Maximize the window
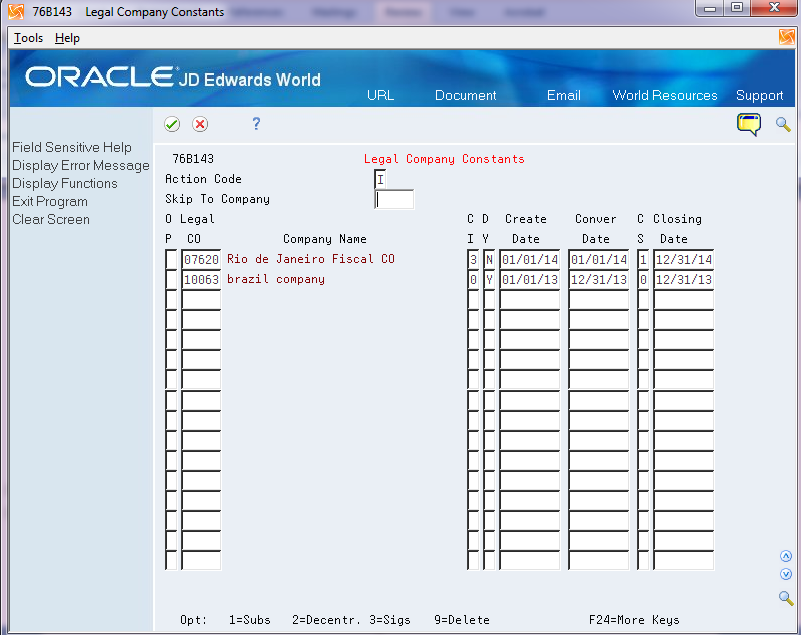 point(737,8)
